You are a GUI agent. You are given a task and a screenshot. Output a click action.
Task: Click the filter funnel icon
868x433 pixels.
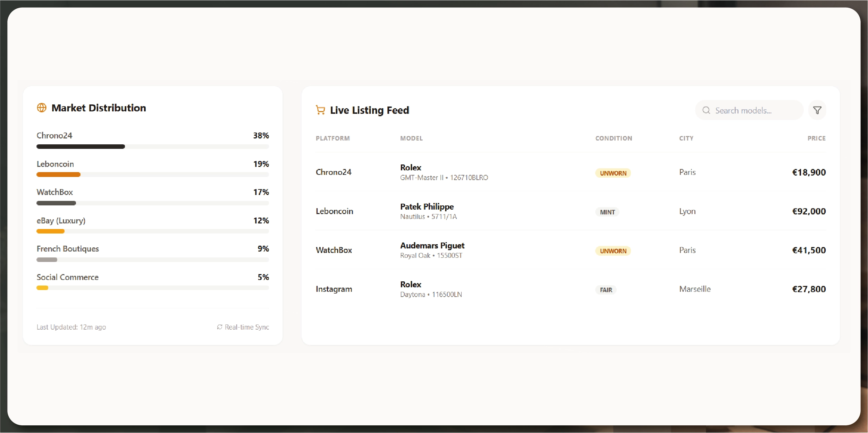pos(817,110)
